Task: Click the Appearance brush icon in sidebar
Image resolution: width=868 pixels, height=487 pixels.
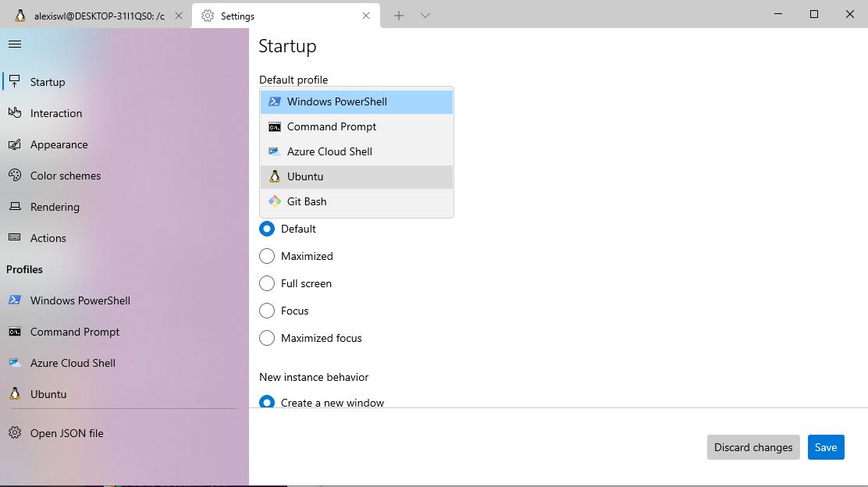Action: (15, 144)
